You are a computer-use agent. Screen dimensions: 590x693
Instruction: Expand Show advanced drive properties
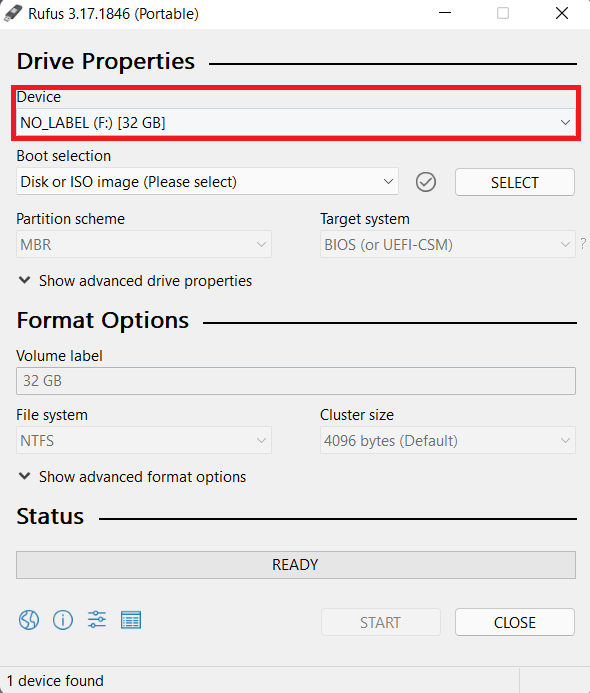tap(135, 281)
